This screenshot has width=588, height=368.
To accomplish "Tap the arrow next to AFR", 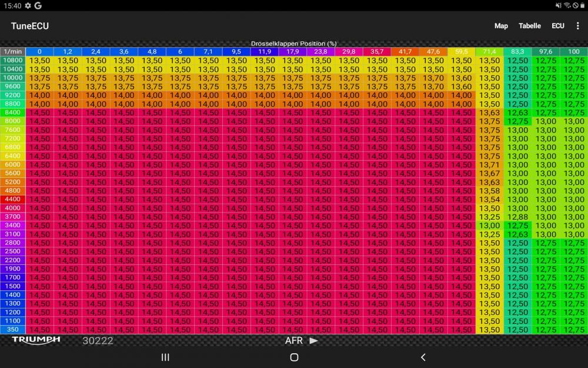I will [313, 340].
